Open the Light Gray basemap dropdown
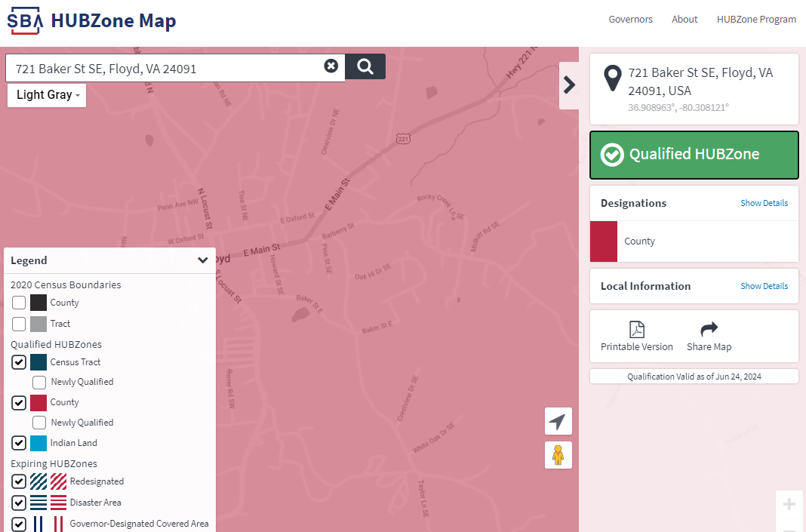 coord(46,95)
